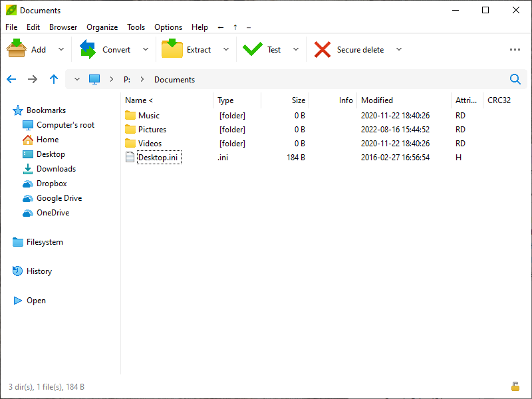Select the Desktop.ini file

click(158, 158)
